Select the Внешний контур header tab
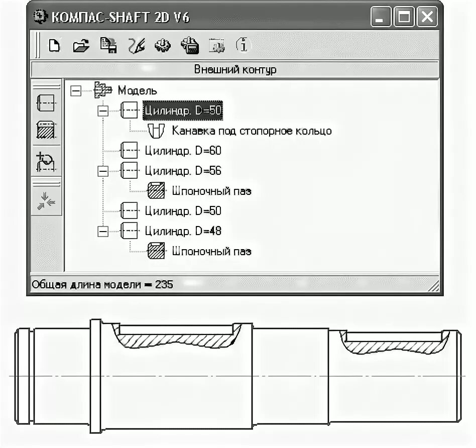 coord(235,69)
